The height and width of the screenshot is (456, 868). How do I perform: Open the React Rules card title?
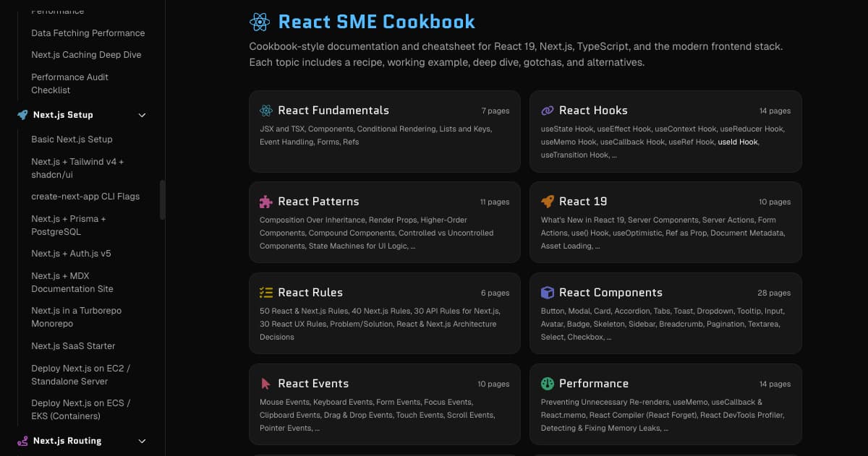pyautogui.click(x=310, y=293)
